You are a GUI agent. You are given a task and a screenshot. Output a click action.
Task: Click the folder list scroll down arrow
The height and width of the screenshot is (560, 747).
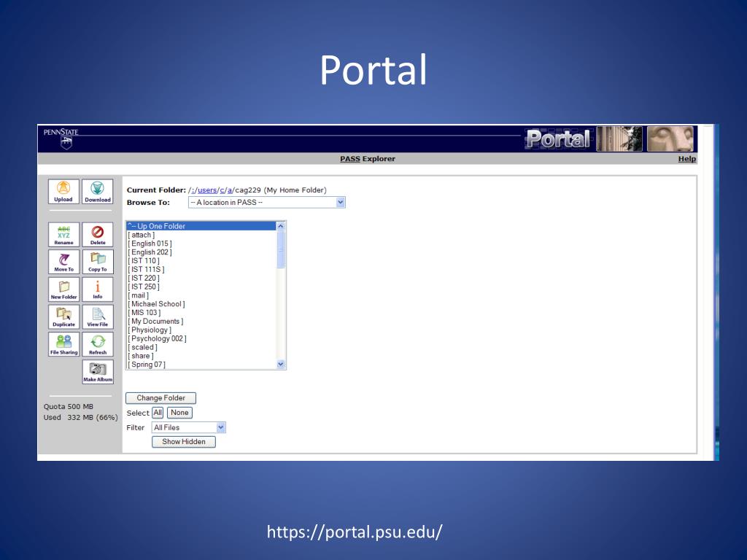click(x=281, y=365)
